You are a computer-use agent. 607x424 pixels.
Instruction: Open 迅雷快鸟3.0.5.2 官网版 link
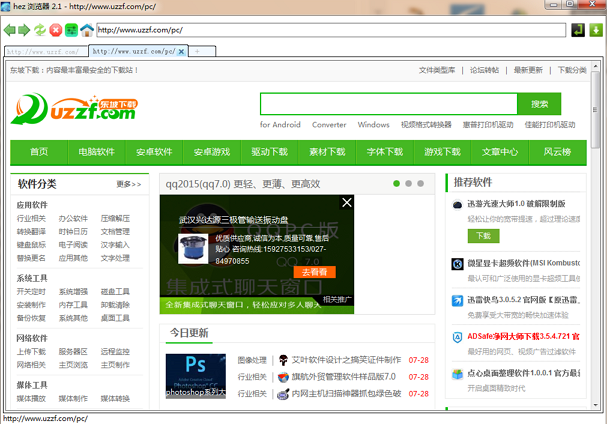coord(523,300)
